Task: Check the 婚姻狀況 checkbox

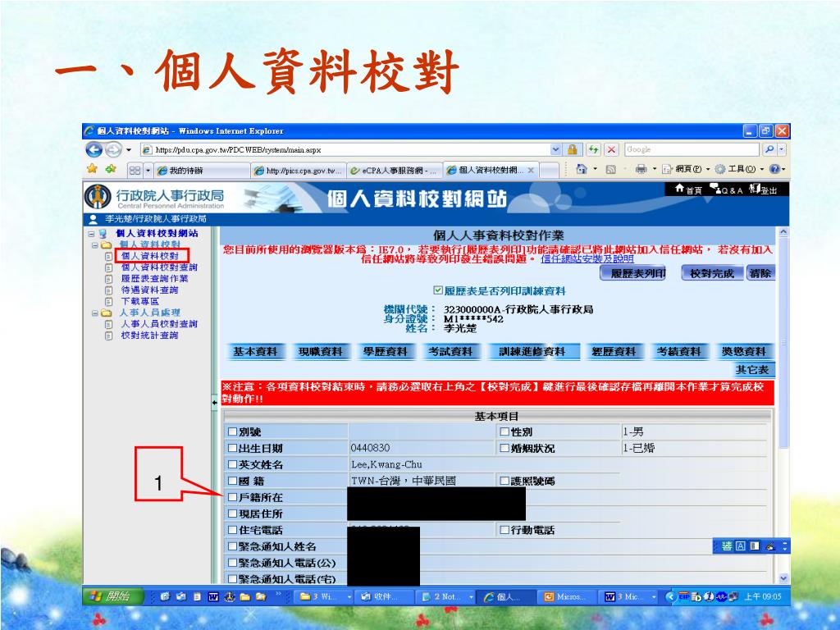Action: (x=504, y=448)
